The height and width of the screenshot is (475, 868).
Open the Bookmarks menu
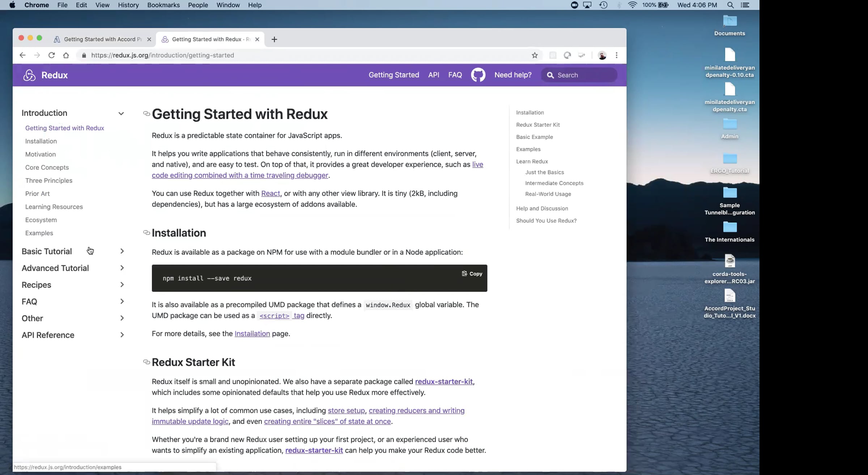click(x=163, y=5)
